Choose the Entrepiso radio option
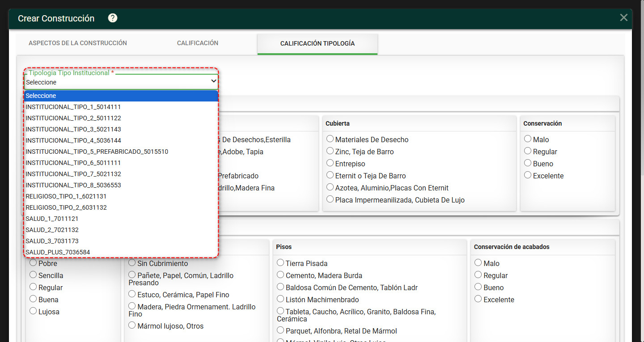 pyautogui.click(x=330, y=163)
